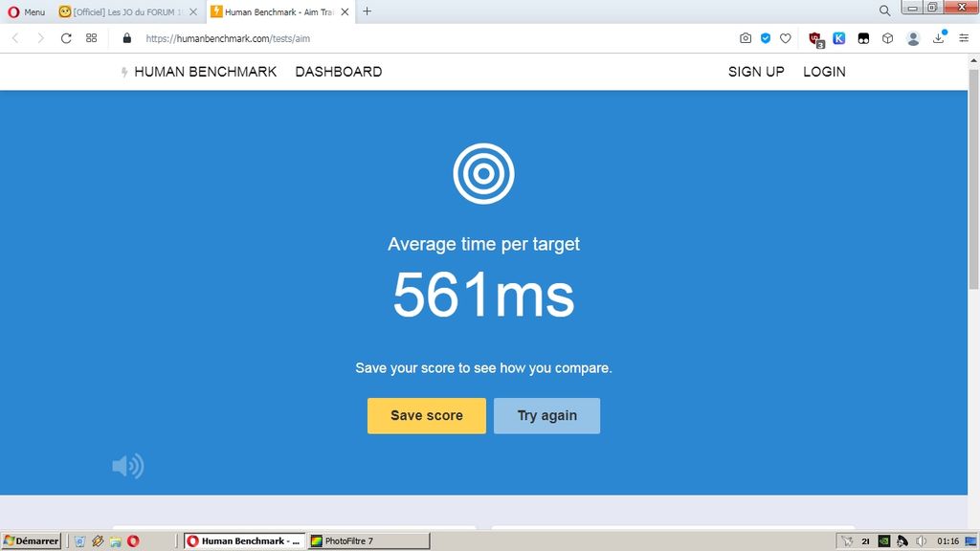Reload the current page
The height and width of the screenshot is (551, 980).
click(x=66, y=38)
